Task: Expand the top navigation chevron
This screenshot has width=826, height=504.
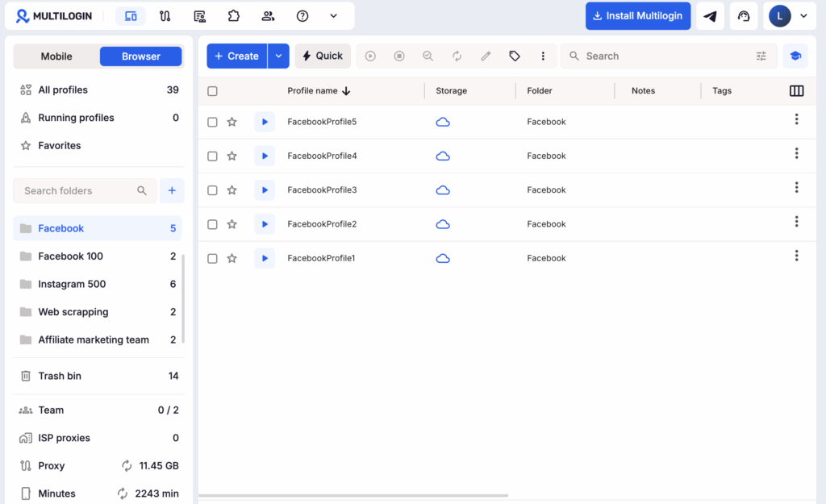Action: coord(333,16)
